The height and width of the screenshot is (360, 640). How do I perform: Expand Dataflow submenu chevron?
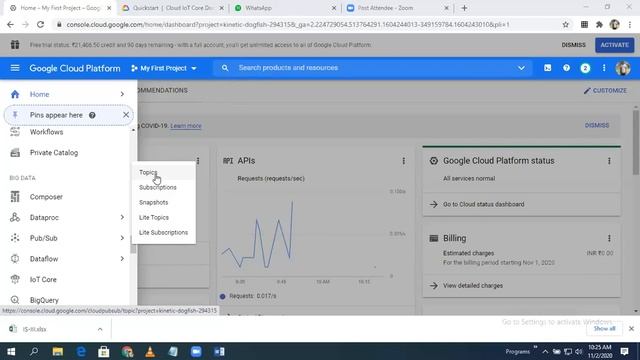(122, 259)
